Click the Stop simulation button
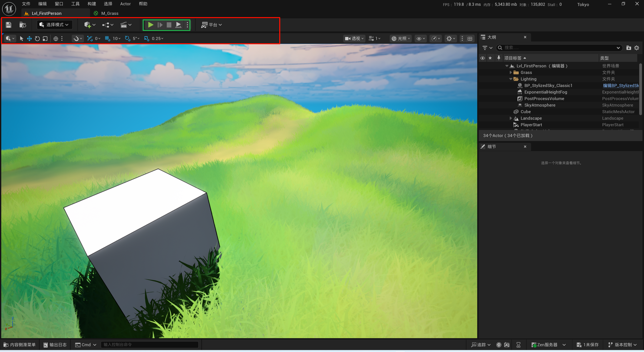The height and width of the screenshot is (352, 644). (x=169, y=25)
